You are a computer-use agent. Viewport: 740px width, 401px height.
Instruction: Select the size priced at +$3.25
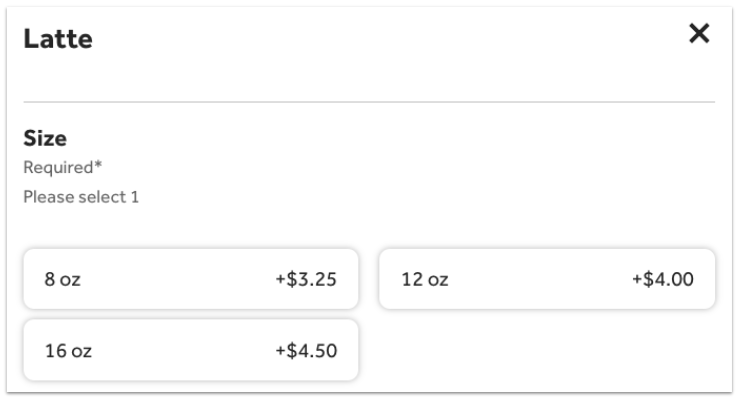coord(190,279)
